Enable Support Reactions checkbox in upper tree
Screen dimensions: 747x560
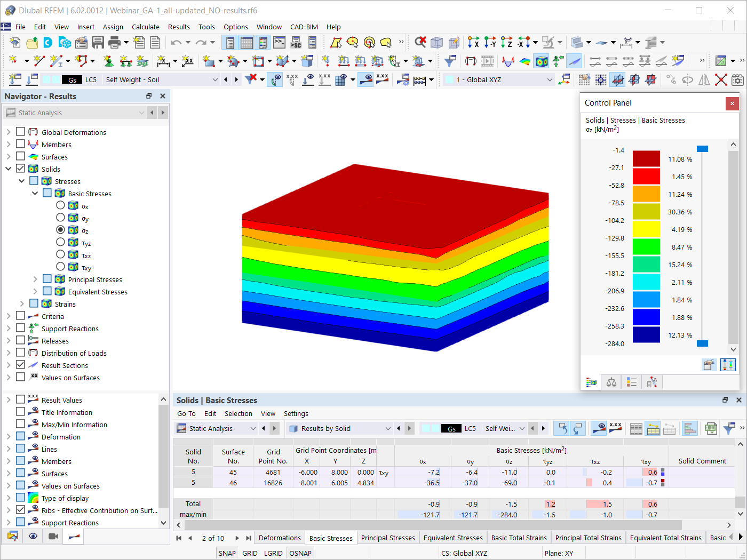click(20, 328)
